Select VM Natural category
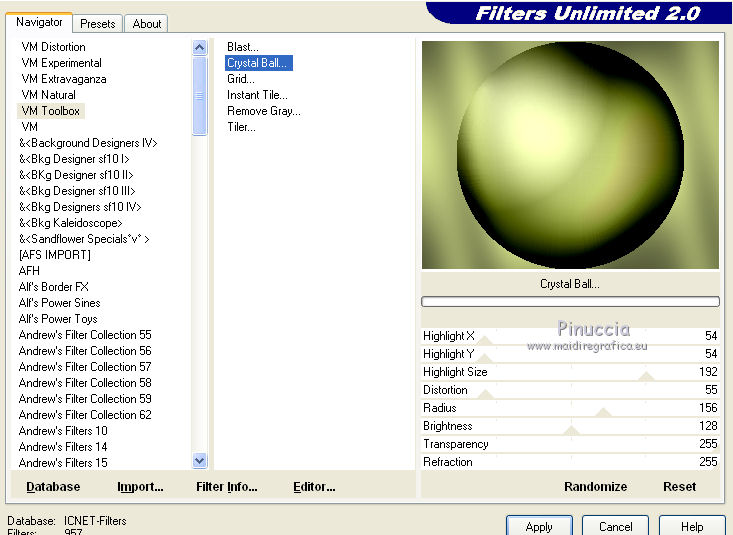This screenshot has width=733, height=535. (48, 95)
